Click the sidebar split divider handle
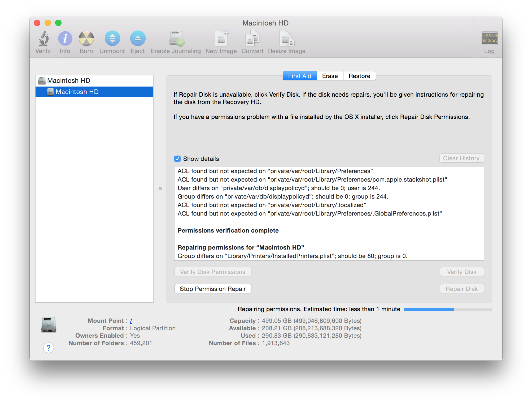532x403 pixels. 160,189
